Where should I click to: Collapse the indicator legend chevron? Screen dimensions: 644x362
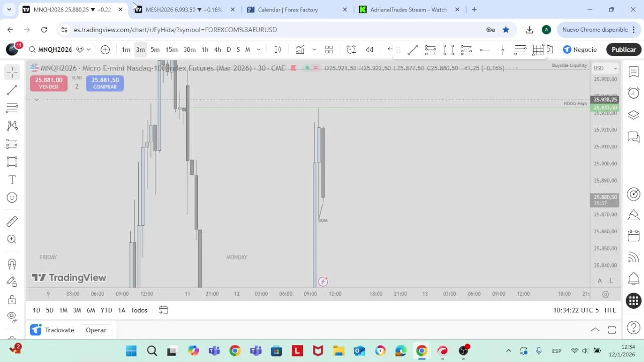tap(36, 100)
